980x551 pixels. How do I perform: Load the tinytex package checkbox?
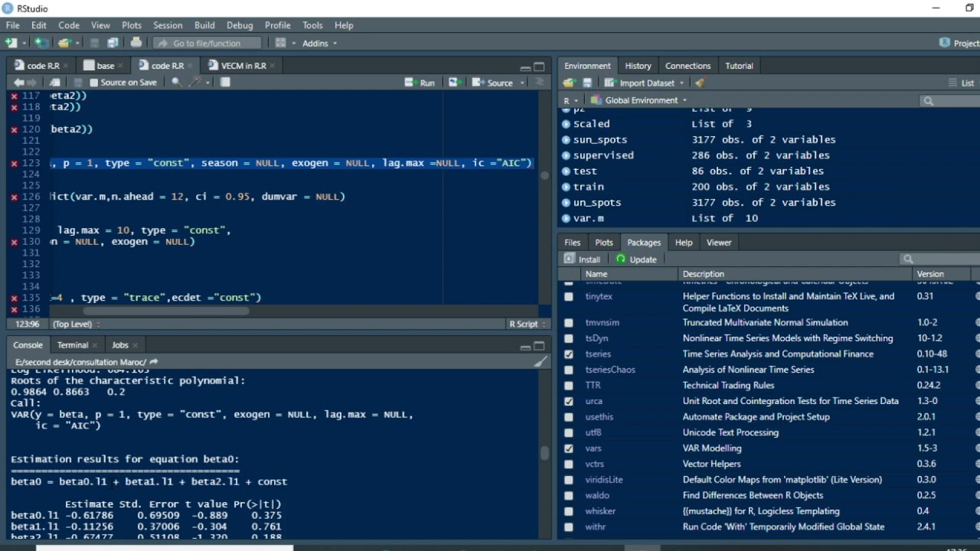[x=569, y=296]
